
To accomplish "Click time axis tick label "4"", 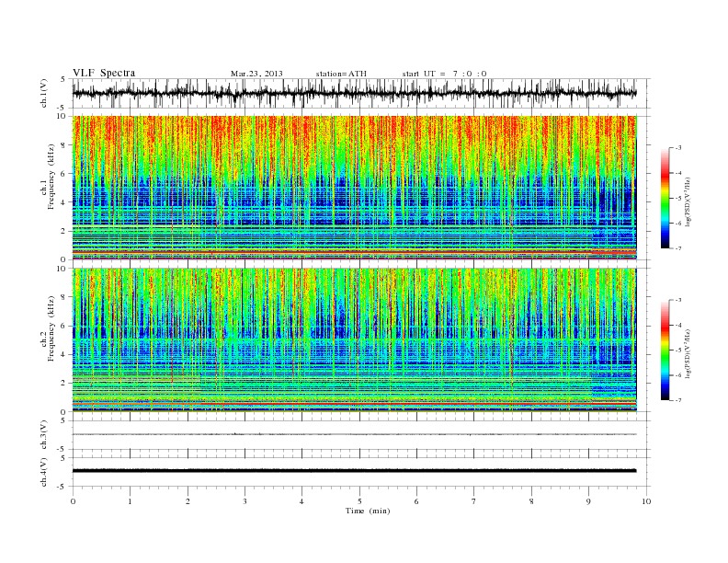I will (301, 501).
